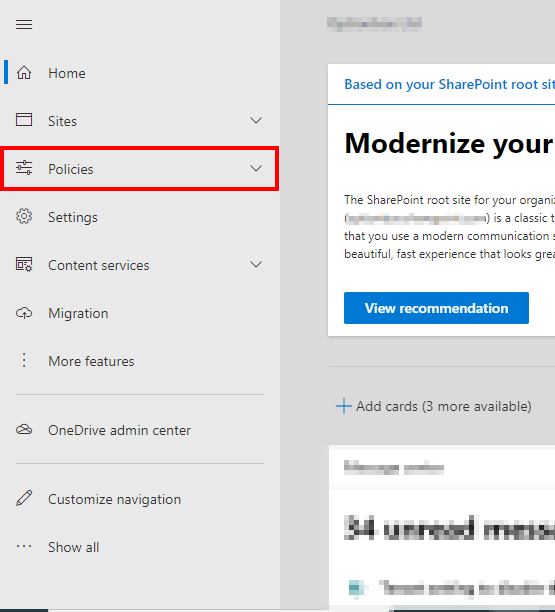Click the Customize navigation pencil icon
The image size is (555, 612).
click(24, 498)
